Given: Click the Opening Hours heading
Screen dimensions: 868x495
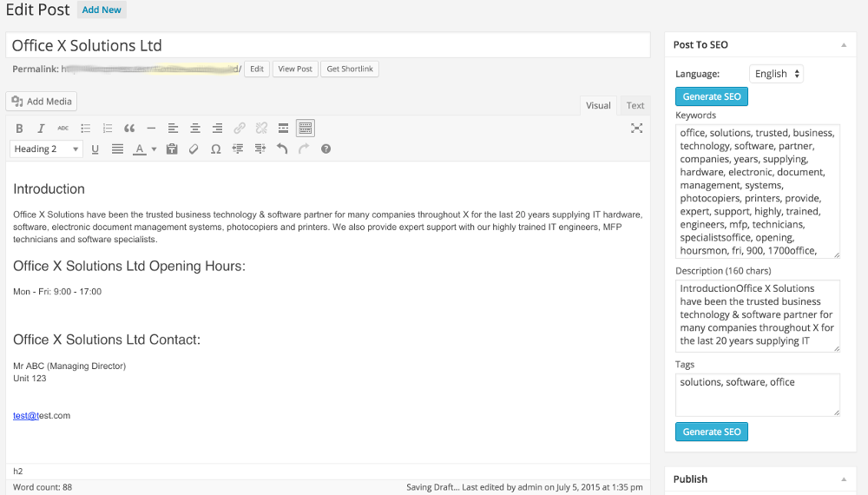Looking at the screenshot, I should click(129, 267).
